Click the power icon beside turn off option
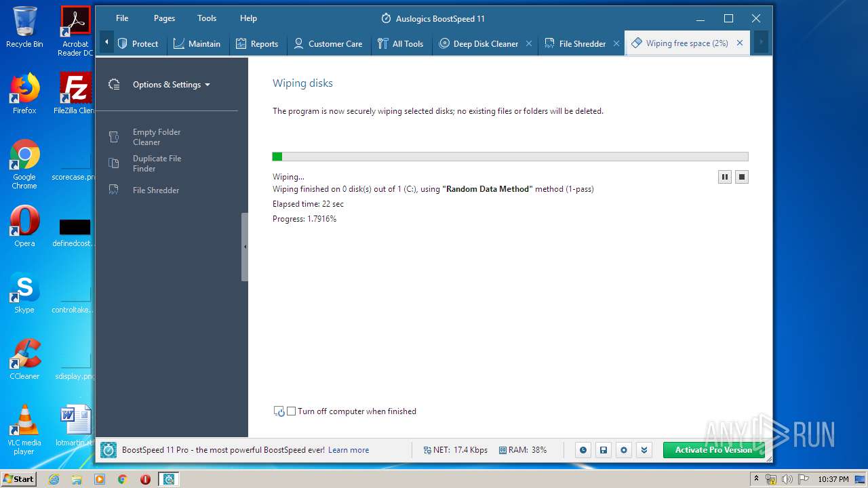The height and width of the screenshot is (488, 868). click(x=279, y=411)
